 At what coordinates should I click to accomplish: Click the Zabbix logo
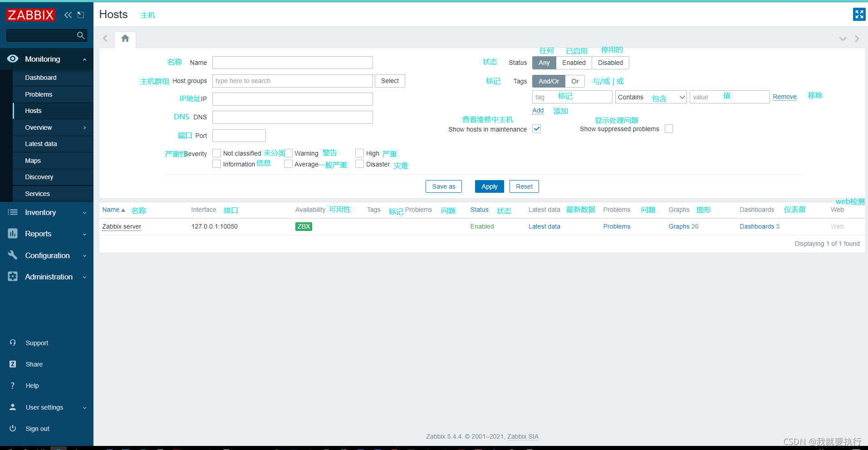point(31,15)
